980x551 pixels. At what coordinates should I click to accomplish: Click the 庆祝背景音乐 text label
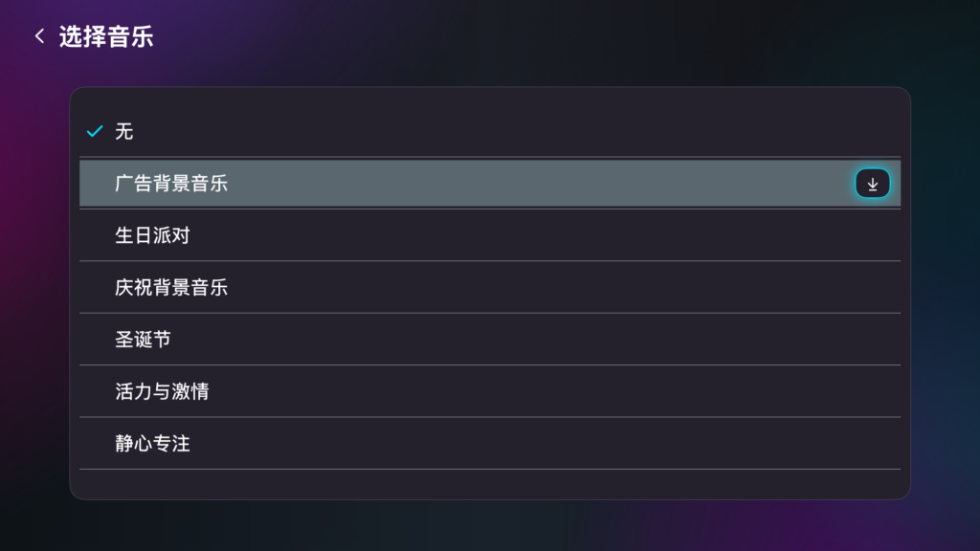pyautogui.click(x=171, y=287)
